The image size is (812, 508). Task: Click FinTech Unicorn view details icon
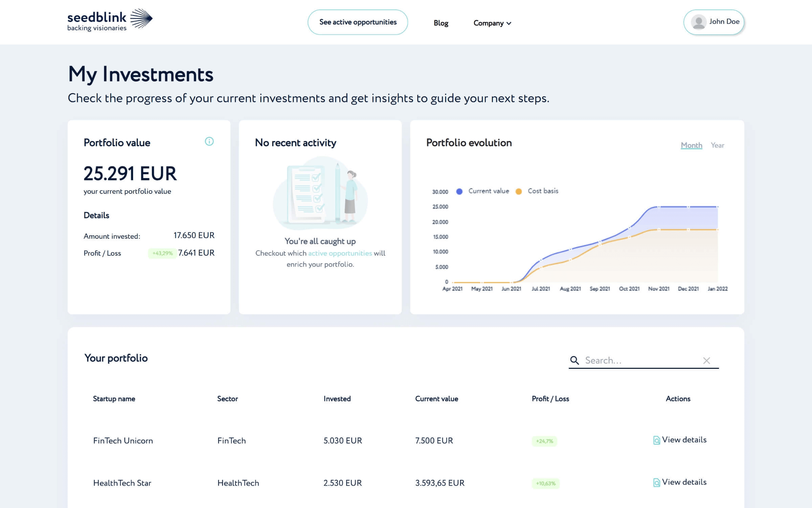[656, 440]
